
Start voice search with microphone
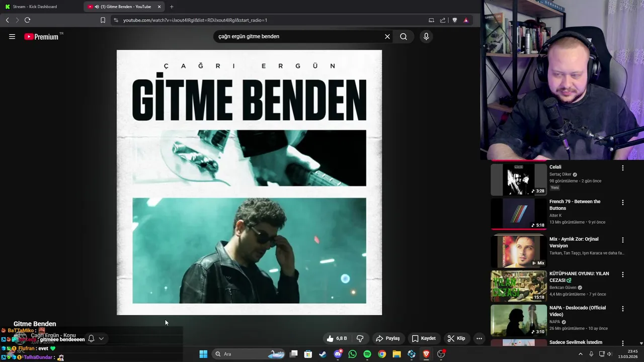coord(426,36)
